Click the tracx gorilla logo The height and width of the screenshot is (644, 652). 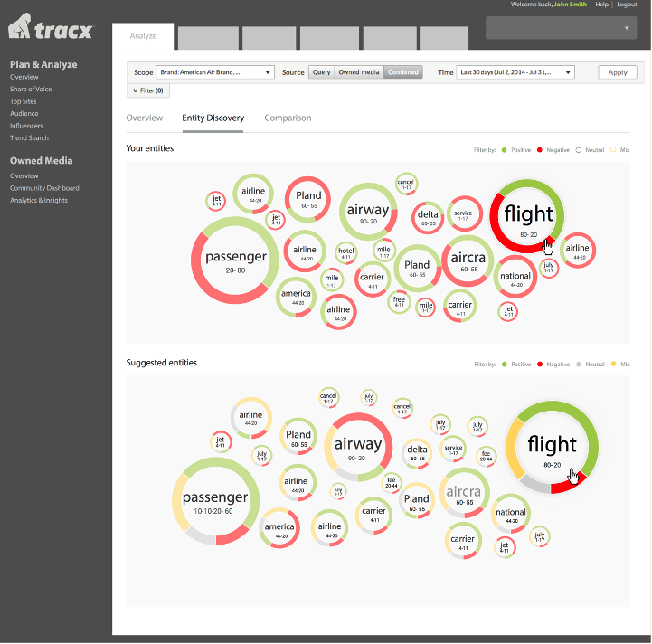point(51,26)
